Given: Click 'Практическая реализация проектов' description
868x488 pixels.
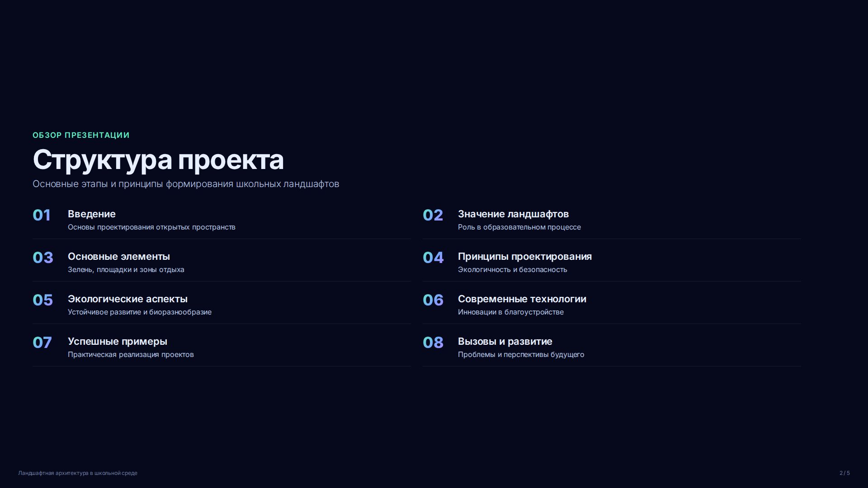Looking at the screenshot, I should pyautogui.click(x=131, y=355).
